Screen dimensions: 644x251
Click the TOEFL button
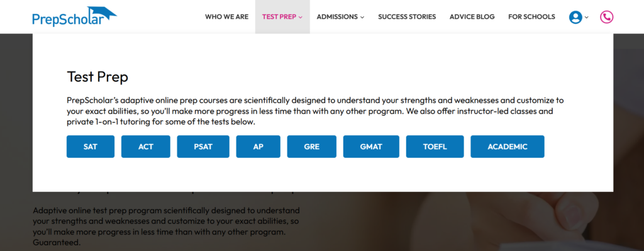pos(435,147)
